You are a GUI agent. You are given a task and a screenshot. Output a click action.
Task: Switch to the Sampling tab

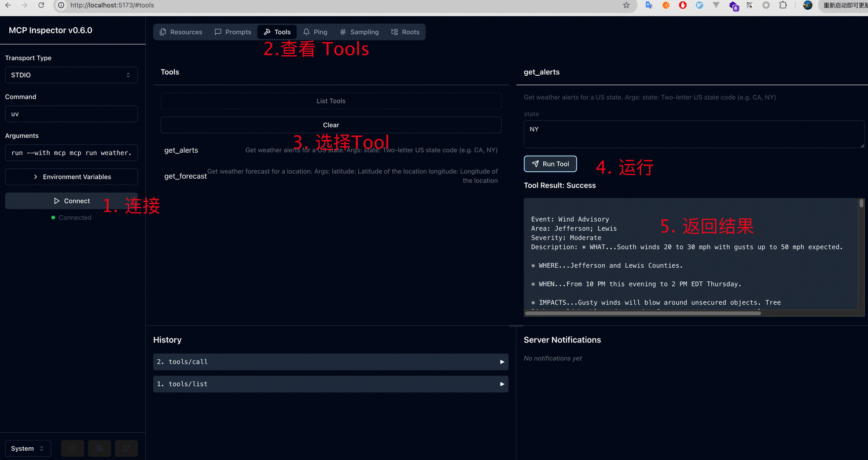(359, 32)
